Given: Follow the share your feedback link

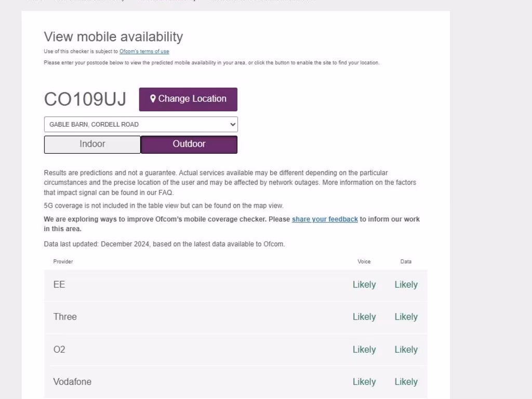Looking at the screenshot, I should coord(325,219).
